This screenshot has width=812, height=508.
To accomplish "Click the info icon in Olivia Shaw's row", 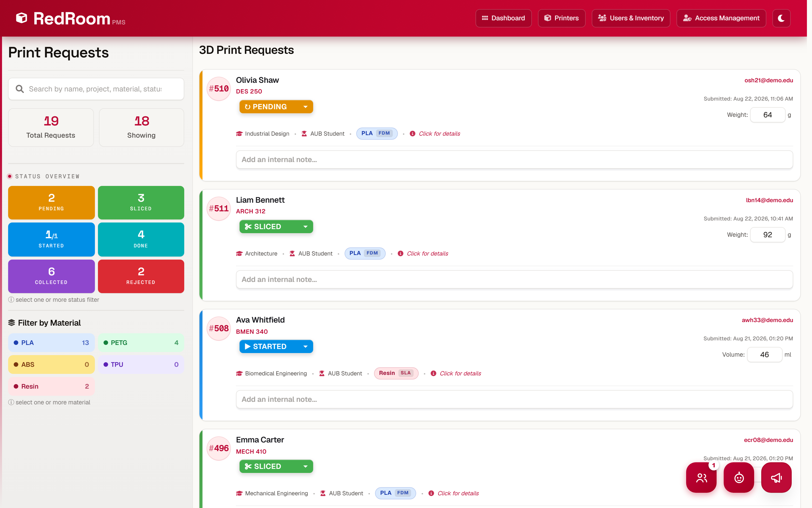I will click(412, 134).
